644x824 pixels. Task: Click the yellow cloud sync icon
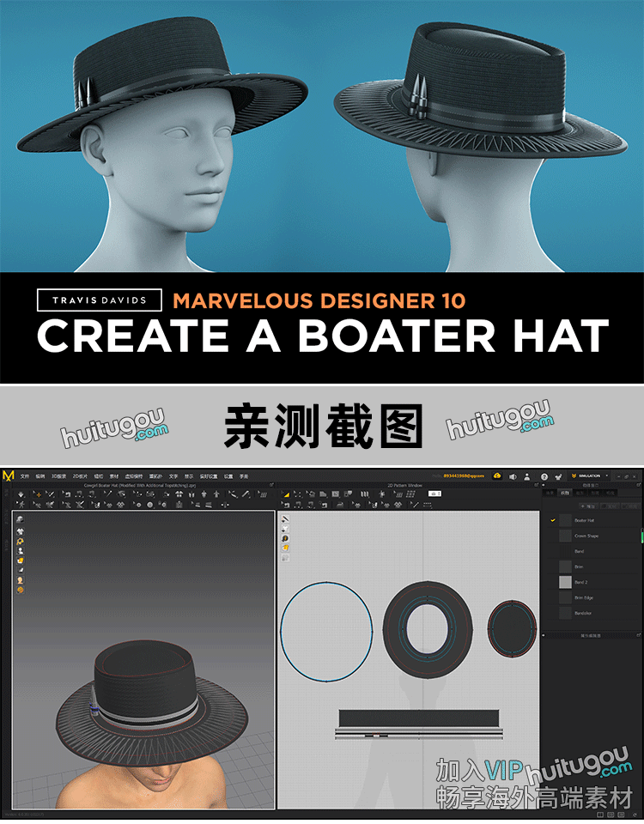pyautogui.click(x=497, y=476)
